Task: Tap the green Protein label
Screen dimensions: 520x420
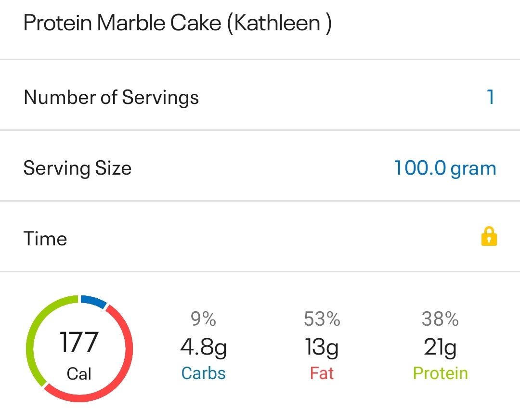Action: tap(440, 373)
